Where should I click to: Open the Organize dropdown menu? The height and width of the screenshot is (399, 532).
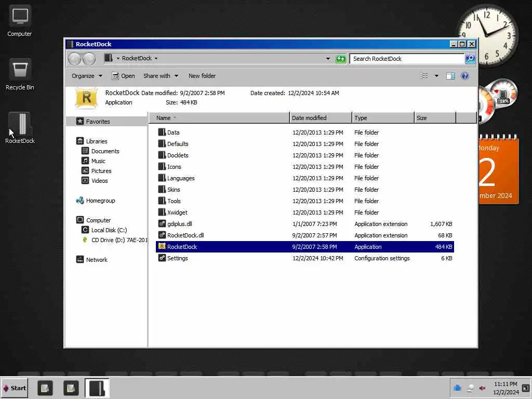click(x=87, y=76)
